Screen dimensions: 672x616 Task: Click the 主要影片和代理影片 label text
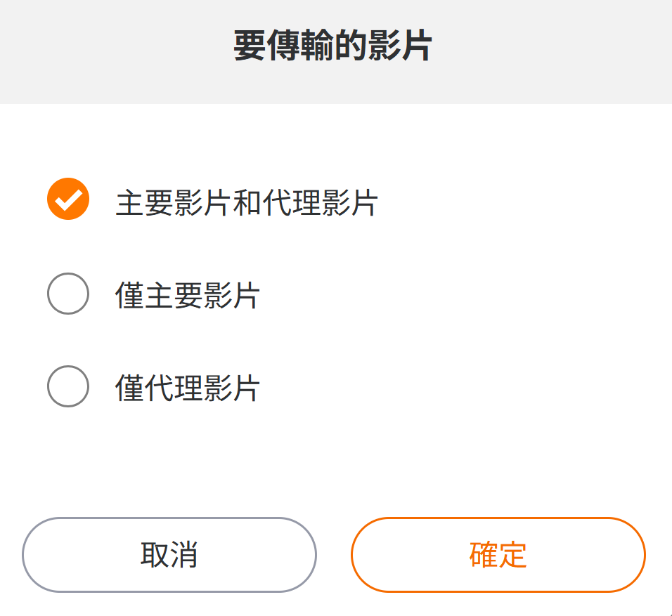(247, 203)
